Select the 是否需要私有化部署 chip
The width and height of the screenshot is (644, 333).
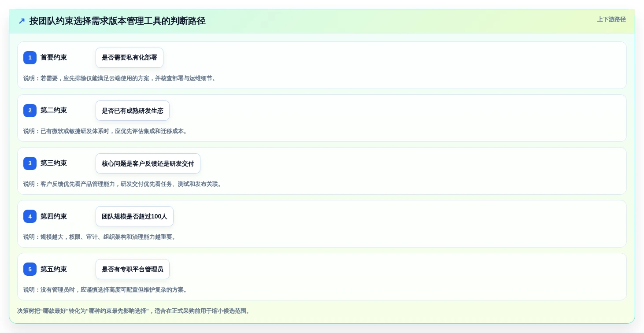pos(130,58)
